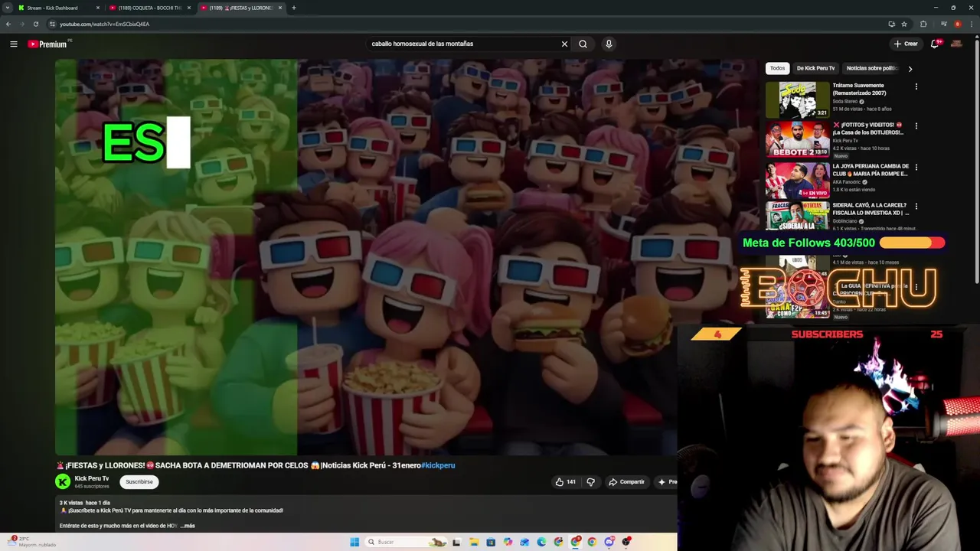Subscribe with the Suscribirse button
This screenshot has height=551, width=980.
coord(139,482)
